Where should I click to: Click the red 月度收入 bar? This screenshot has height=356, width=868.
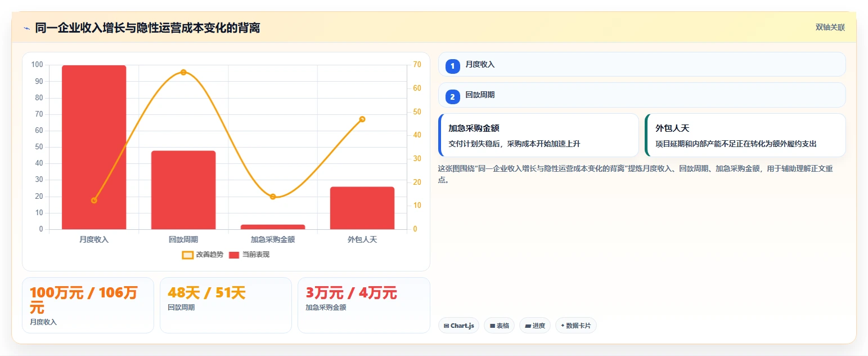click(94, 147)
